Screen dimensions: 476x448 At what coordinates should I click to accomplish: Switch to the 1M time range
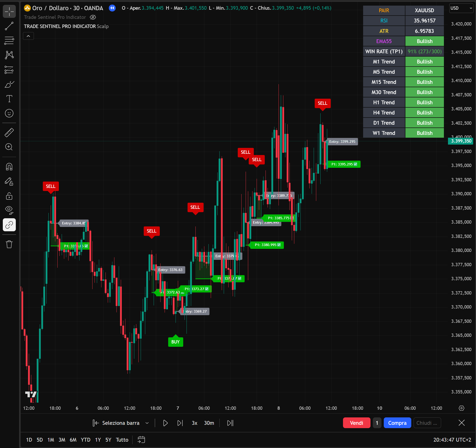[x=51, y=440]
